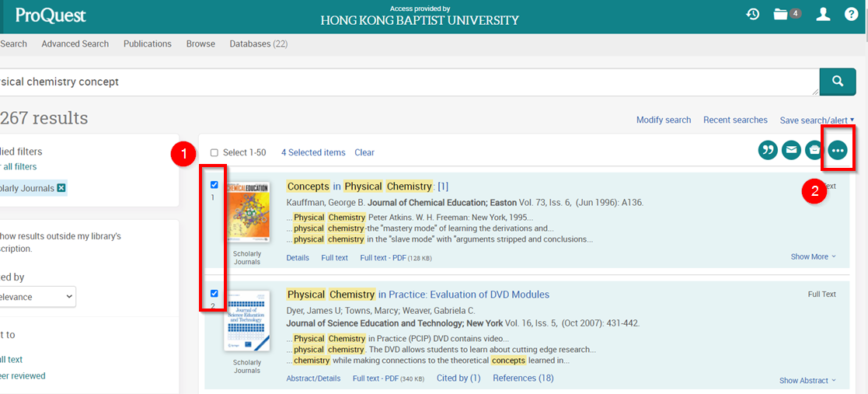Image resolution: width=868 pixels, height=394 pixels.
Task: Click author name Kauffman, George B.
Action: coord(326,203)
